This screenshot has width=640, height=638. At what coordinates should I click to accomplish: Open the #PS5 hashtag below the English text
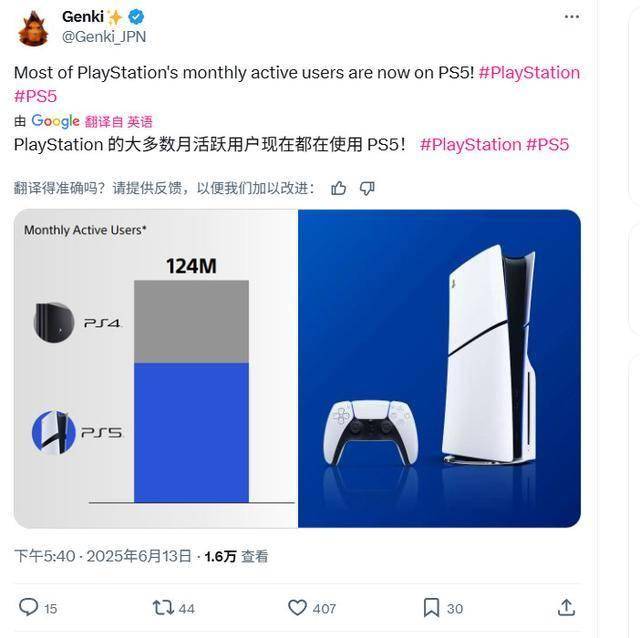click(x=36, y=96)
